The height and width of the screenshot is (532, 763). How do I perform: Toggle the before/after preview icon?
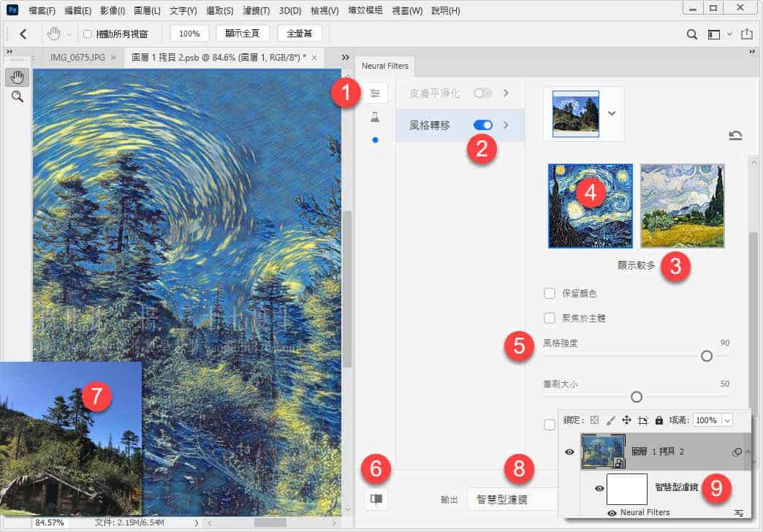[x=376, y=499]
